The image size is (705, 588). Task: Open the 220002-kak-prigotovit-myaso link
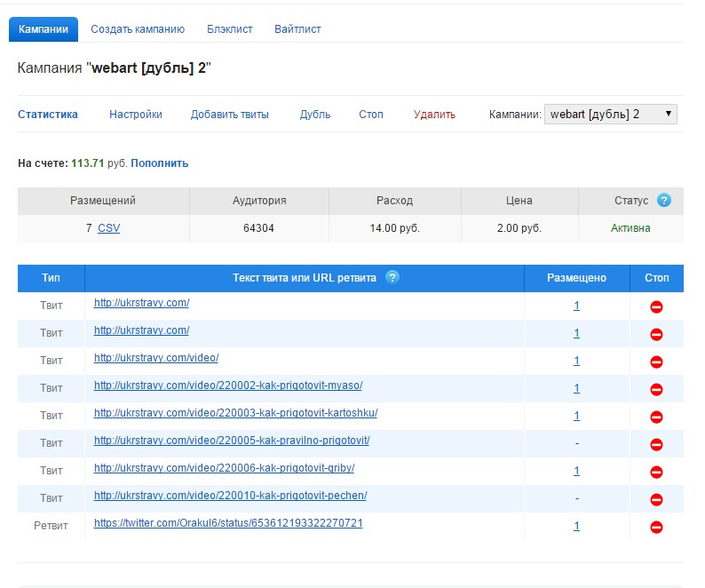click(228, 385)
